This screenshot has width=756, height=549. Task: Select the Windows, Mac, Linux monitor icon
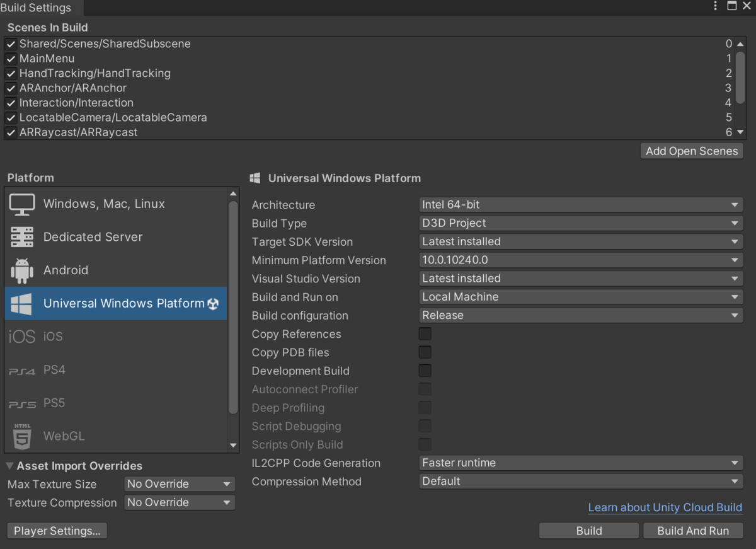pyautogui.click(x=22, y=204)
